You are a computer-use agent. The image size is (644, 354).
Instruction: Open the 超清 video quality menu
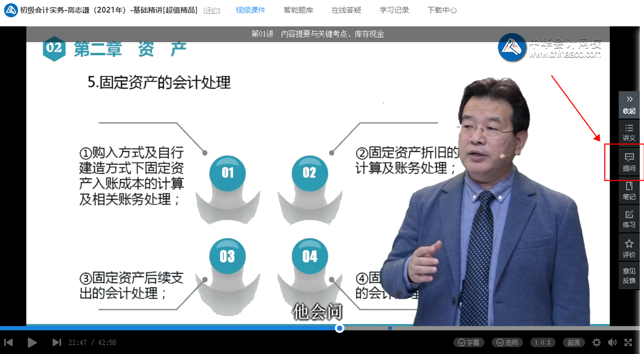click(x=574, y=342)
